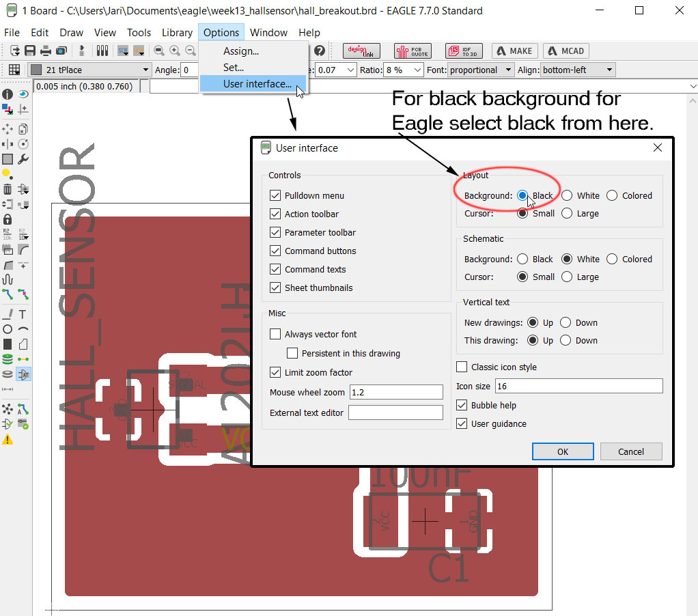
Task: Select the Circle drawing tool icon
Action: click(8, 329)
